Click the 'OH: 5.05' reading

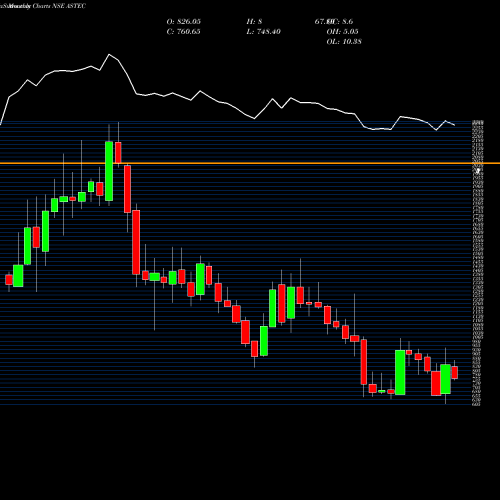343,32
